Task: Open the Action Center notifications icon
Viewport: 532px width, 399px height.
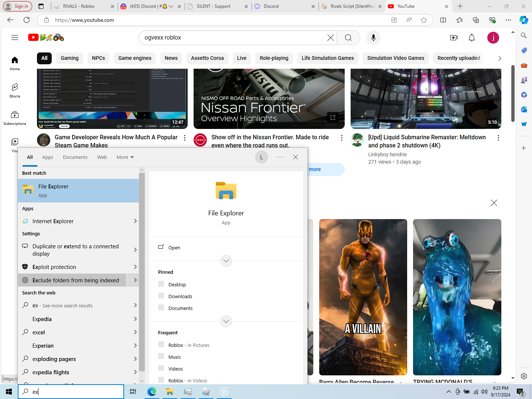Action: pos(521,392)
